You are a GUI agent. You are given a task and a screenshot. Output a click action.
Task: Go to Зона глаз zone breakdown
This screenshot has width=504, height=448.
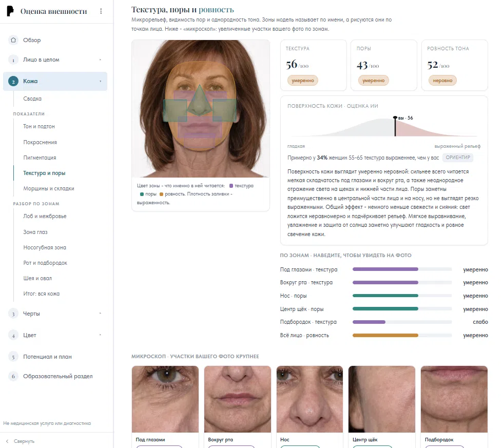(35, 232)
